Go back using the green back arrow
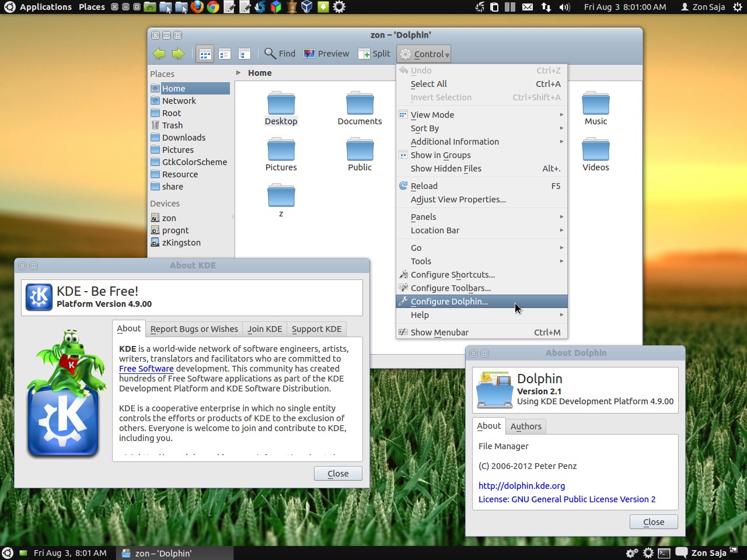Image resolution: width=747 pixels, height=560 pixels. [158, 54]
